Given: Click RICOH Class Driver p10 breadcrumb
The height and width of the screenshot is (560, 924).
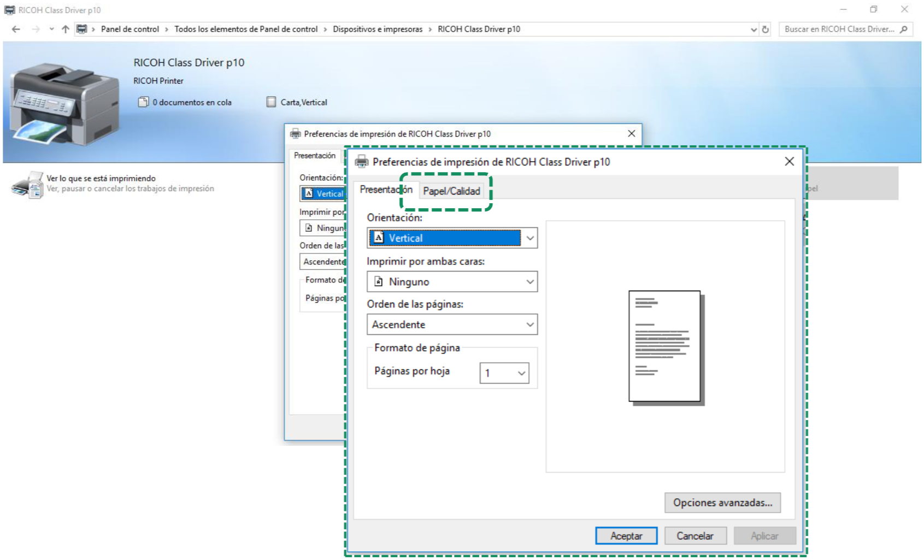Looking at the screenshot, I should [479, 29].
